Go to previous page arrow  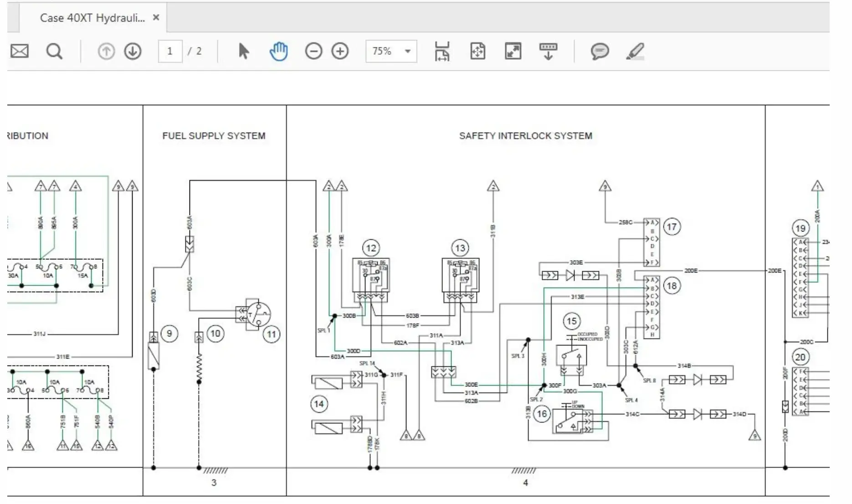pyautogui.click(x=106, y=51)
